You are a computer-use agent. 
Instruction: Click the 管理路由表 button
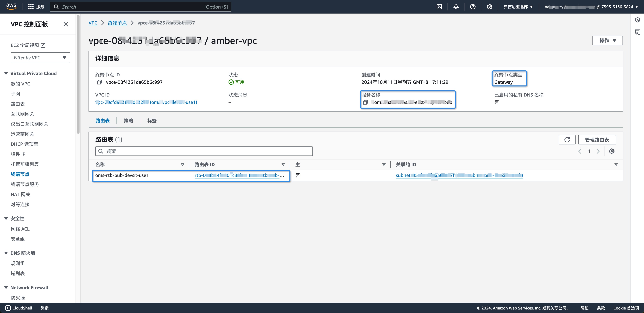point(597,140)
